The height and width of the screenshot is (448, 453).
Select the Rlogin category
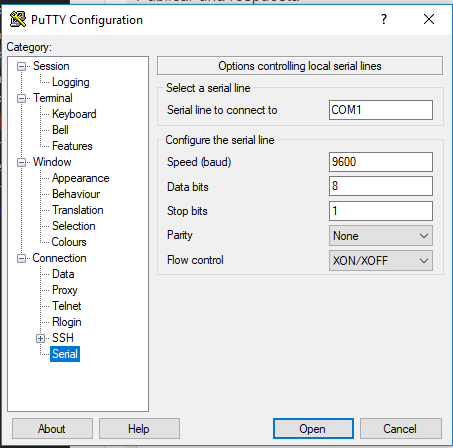(67, 322)
